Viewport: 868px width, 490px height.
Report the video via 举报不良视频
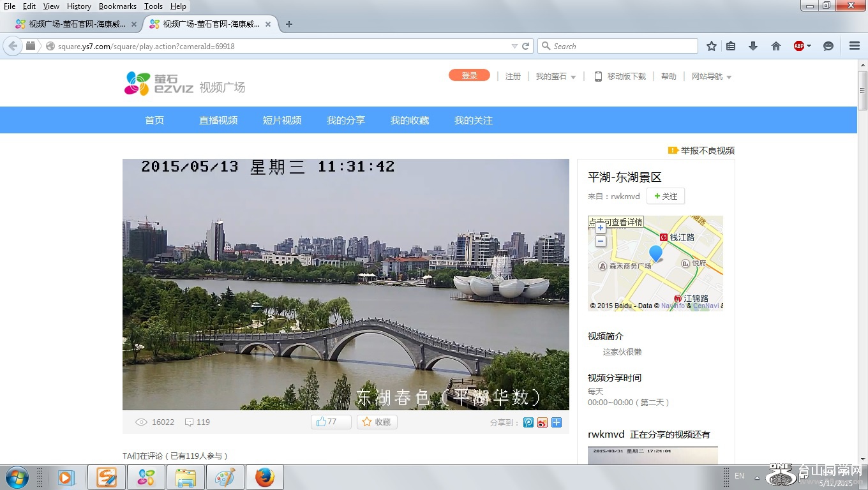(701, 151)
